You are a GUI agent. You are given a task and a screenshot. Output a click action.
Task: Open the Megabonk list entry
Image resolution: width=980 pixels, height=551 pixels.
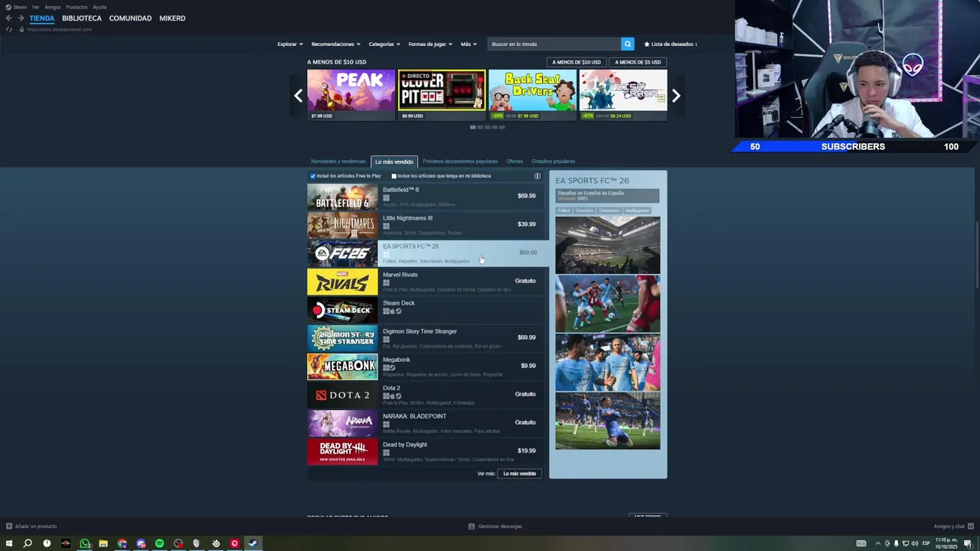[425, 367]
